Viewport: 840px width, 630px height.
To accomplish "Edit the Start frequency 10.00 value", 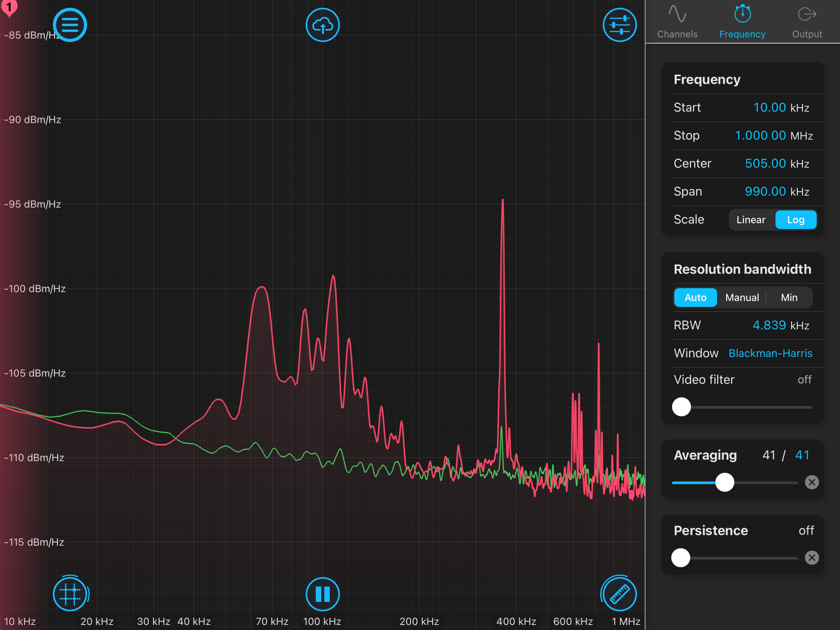I will [769, 108].
